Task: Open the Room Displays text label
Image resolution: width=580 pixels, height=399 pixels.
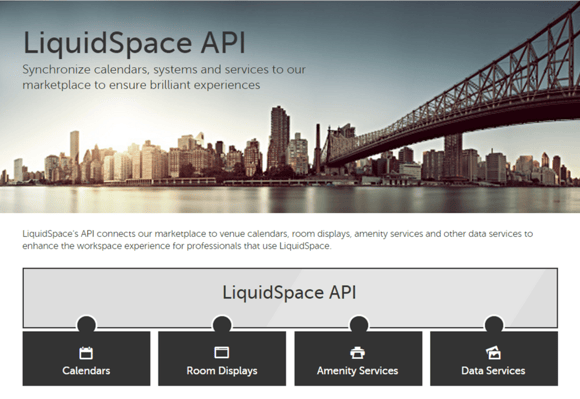Action: point(222,371)
